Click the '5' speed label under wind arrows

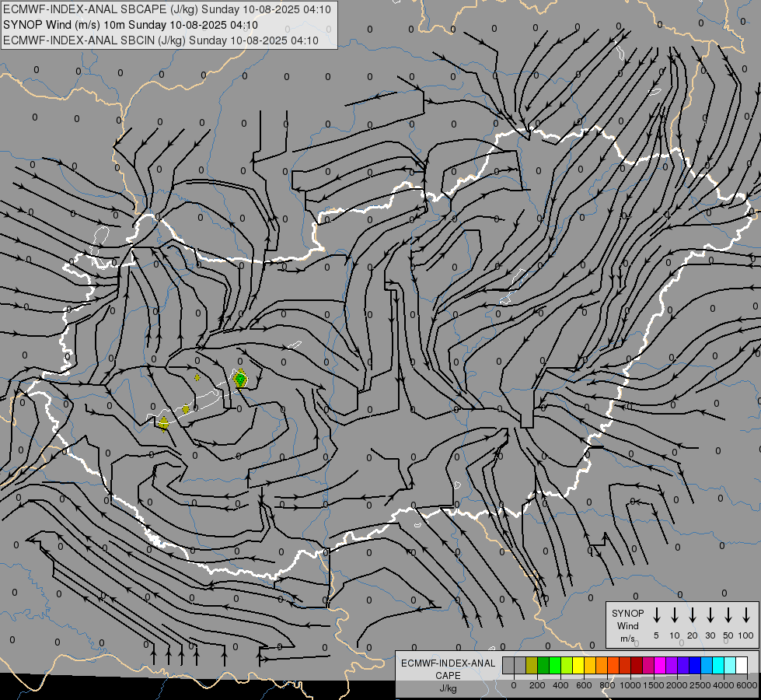pyautogui.click(x=656, y=635)
